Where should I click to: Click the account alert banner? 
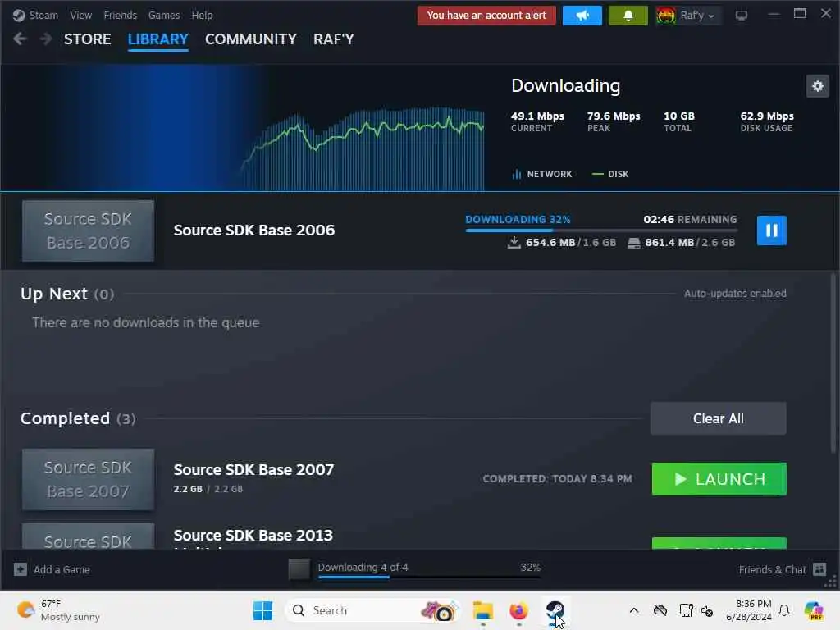tap(486, 16)
